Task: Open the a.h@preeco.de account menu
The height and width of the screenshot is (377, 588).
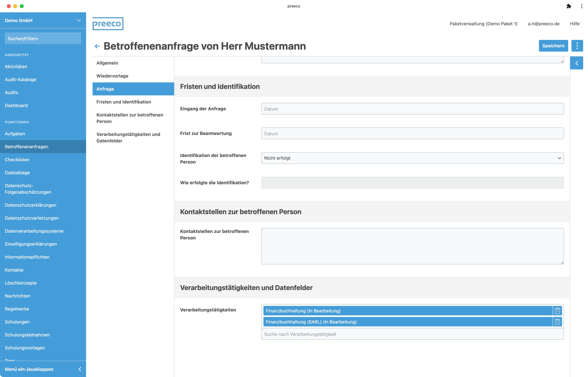Action: (x=543, y=24)
